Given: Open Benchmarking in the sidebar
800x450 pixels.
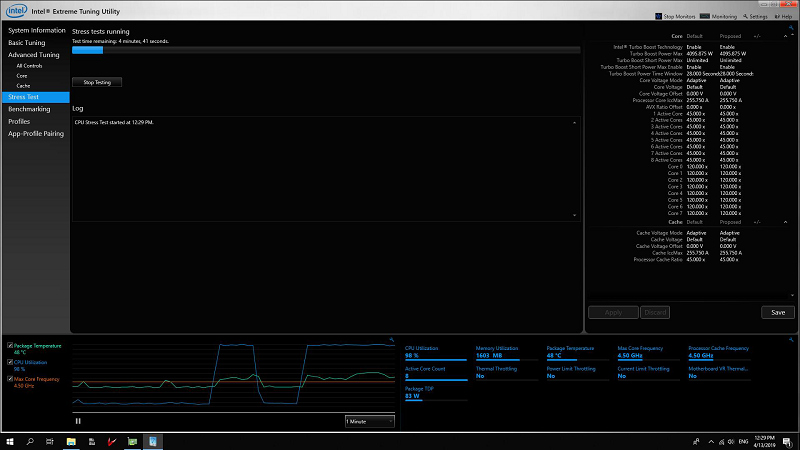Looking at the screenshot, I should click(29, 109).
